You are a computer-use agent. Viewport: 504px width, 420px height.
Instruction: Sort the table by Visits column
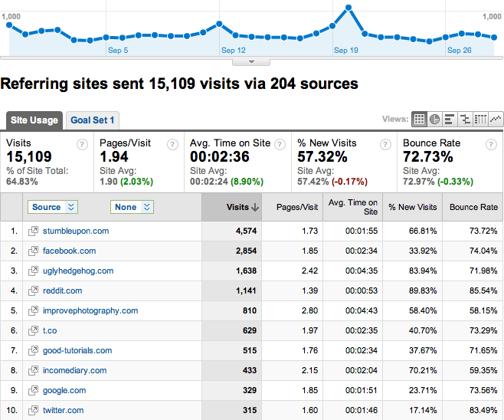coord(243,207)
